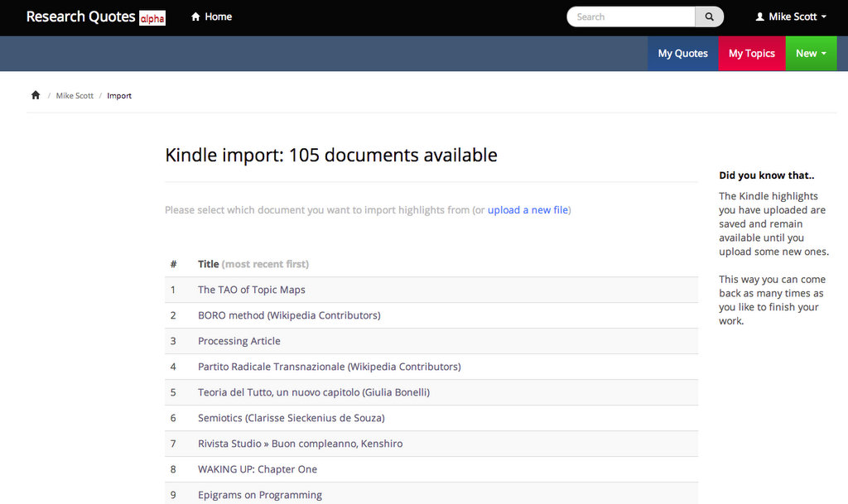Select Partito Radicale Transnazionale document

click(x=330, y=367)
